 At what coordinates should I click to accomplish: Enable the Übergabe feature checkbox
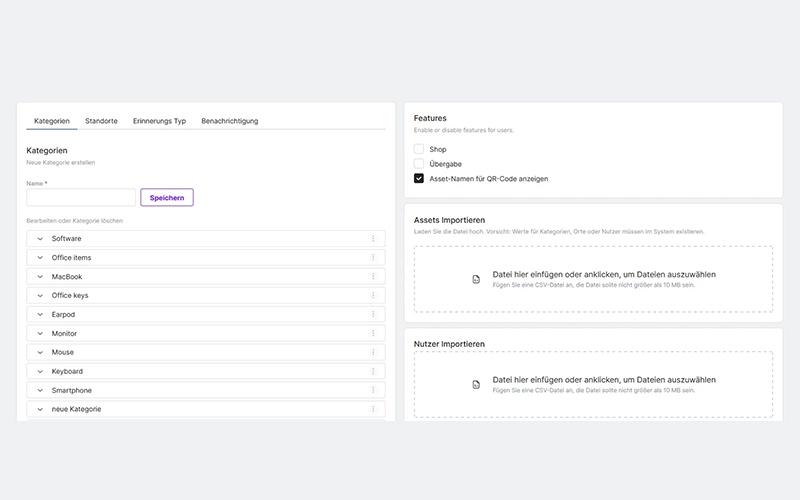(419, 164)
